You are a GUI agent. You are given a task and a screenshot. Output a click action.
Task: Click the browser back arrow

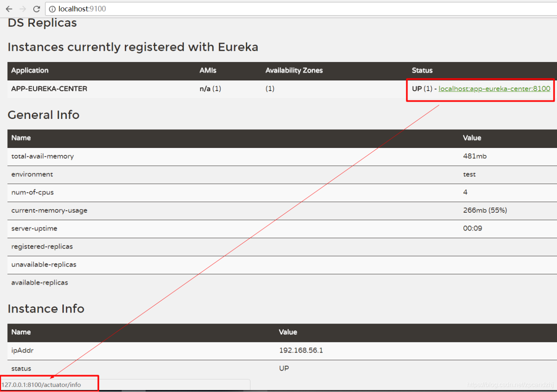tap(9, 9)
